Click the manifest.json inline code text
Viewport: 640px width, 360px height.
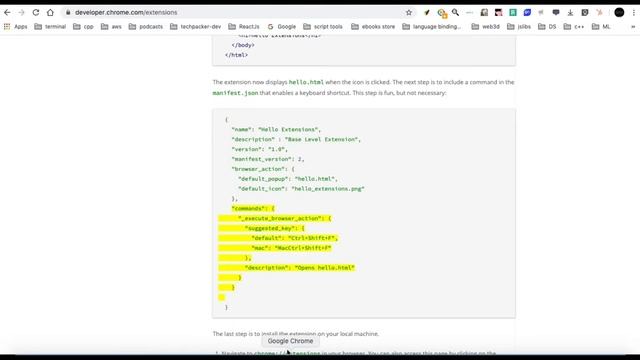pos(236,93)
